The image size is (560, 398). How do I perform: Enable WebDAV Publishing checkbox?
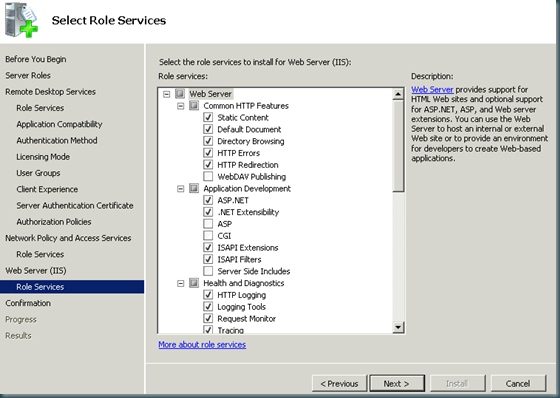(x=208, y=176)
